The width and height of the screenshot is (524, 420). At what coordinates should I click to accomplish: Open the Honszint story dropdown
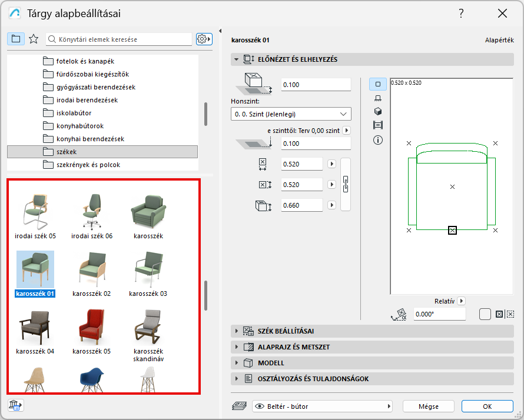[x=291, y=114]
